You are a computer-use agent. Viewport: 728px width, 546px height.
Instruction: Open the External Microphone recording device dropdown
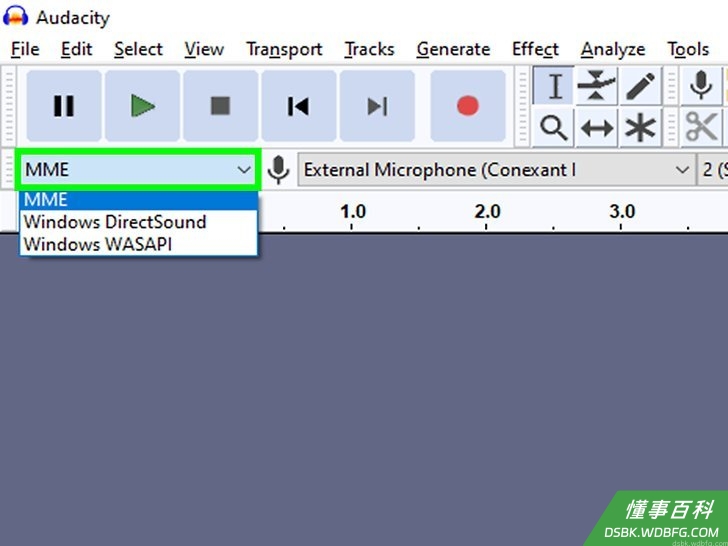pyautogui.click(x=496, y=169)
